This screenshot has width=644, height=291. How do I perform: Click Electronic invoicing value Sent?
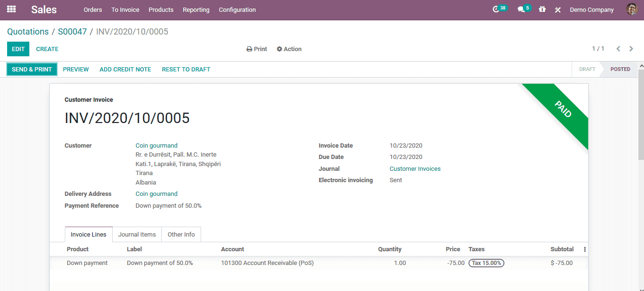(x=396, y=180)
